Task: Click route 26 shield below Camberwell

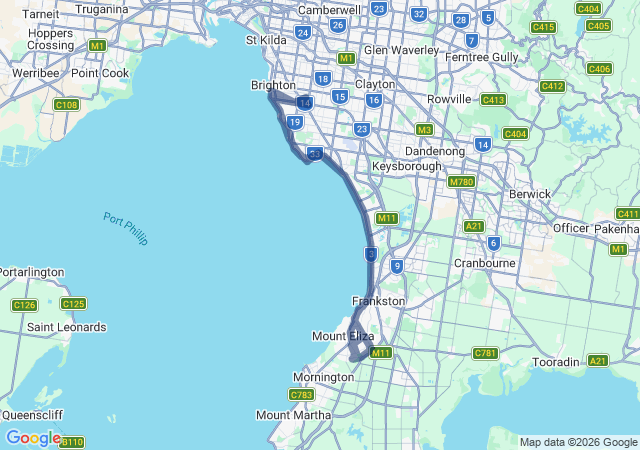Action: 338,25
